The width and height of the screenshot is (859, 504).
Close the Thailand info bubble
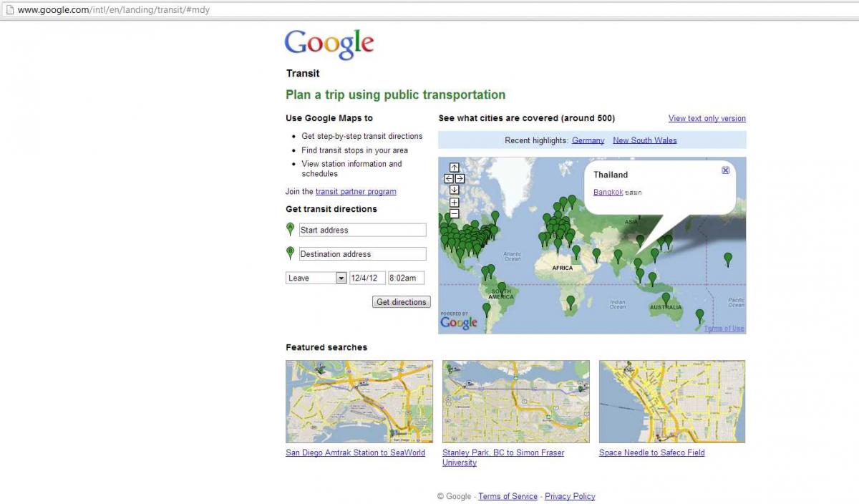coord(725,170)
